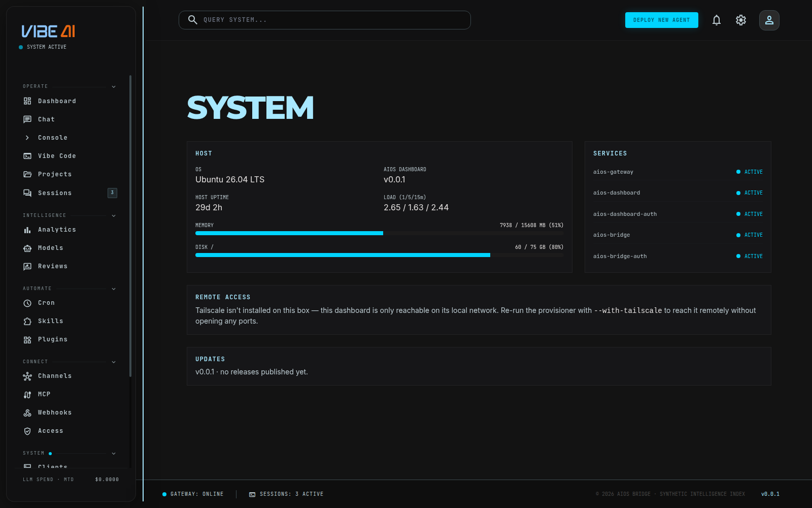Click aios-gateway service row
This screenshot has width=812, height=508.
click(678, 172)
